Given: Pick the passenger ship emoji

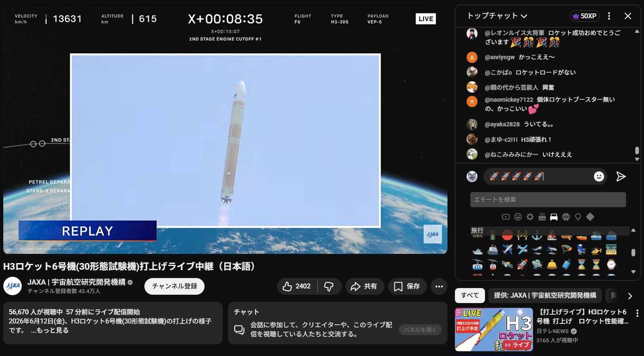Looking at the screenshot, I should pyautogui.click(x=492, y=250).
